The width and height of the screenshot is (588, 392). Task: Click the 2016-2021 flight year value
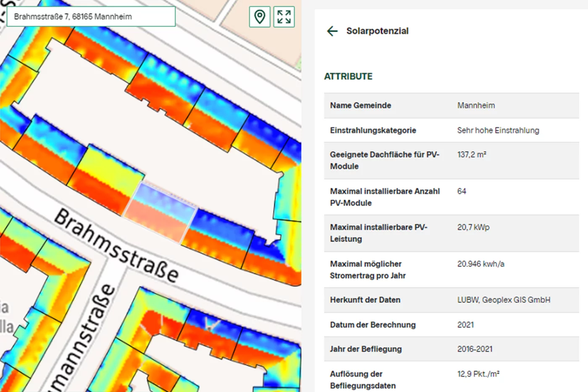pos(475,349)
